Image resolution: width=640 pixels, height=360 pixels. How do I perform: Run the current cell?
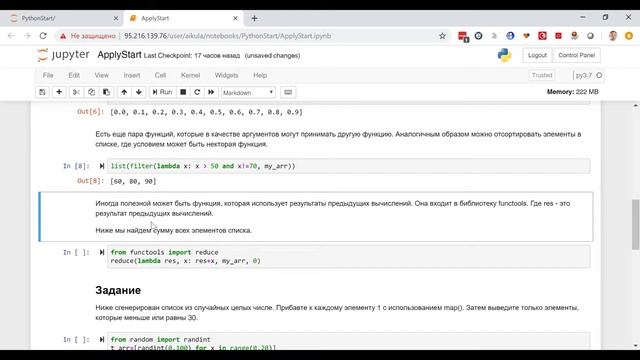click(x=162, y=92)
